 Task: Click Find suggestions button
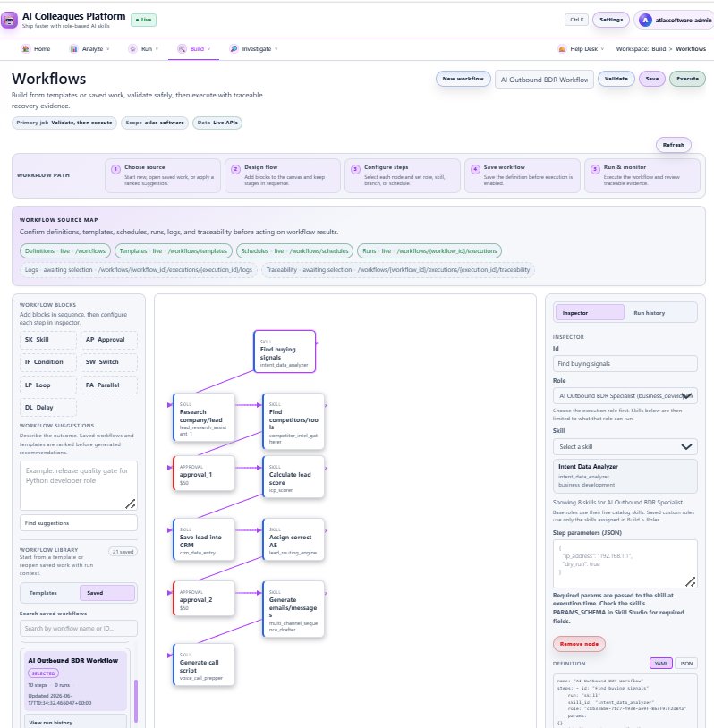pos(79,523)
